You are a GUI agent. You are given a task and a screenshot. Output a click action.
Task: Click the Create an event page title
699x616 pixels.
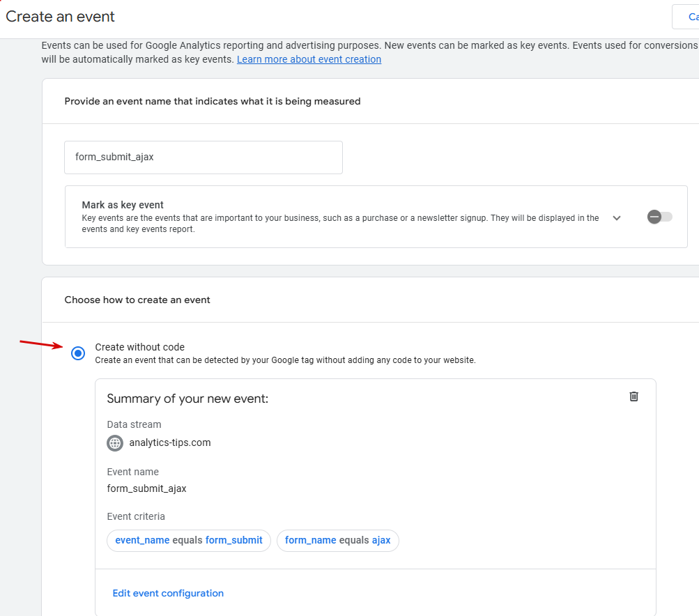[61, 16]
